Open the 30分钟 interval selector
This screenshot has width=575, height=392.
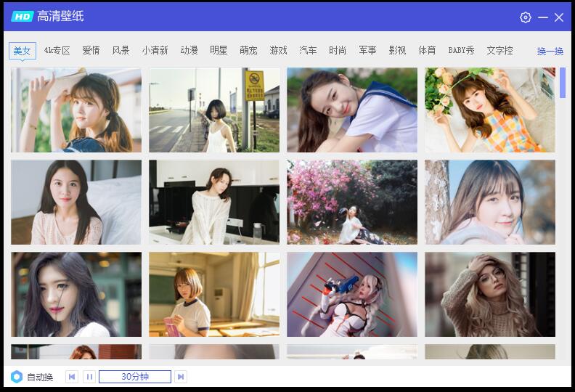[135, 377]
